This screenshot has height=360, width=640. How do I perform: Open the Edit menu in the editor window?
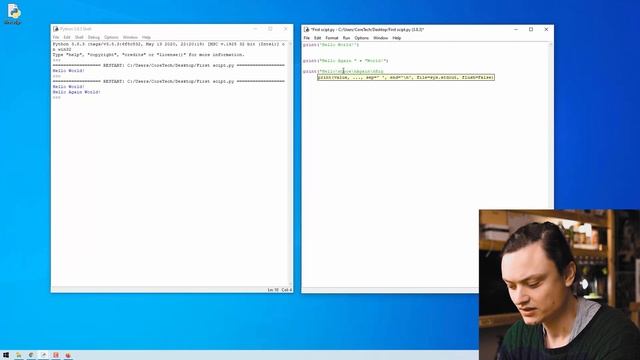pyautogui.click(x=318, y=38)
